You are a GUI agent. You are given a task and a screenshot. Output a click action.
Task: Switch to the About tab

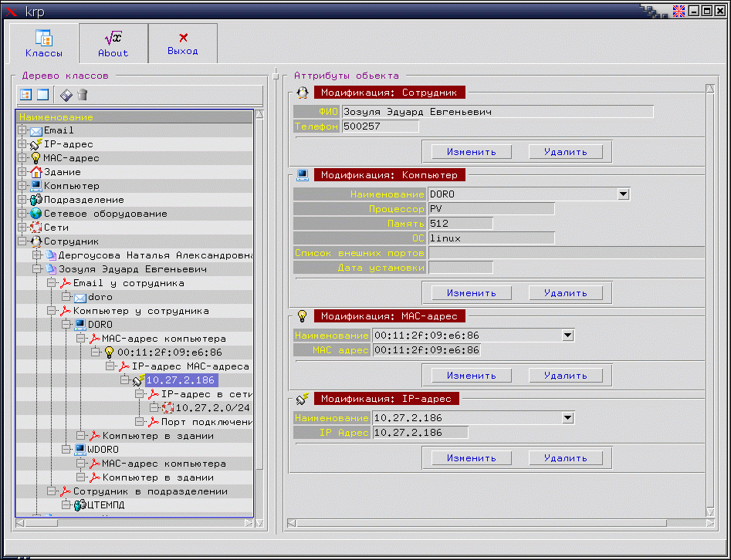tap(113, 44)
